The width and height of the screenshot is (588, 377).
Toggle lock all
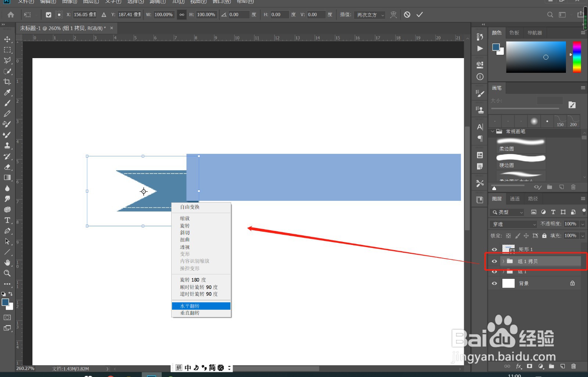point(544,236)
